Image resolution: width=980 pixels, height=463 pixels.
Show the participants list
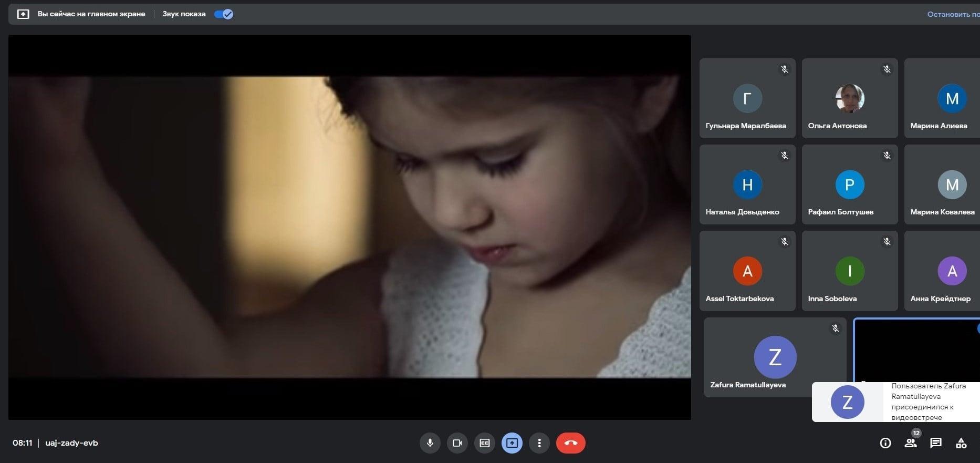910,443
